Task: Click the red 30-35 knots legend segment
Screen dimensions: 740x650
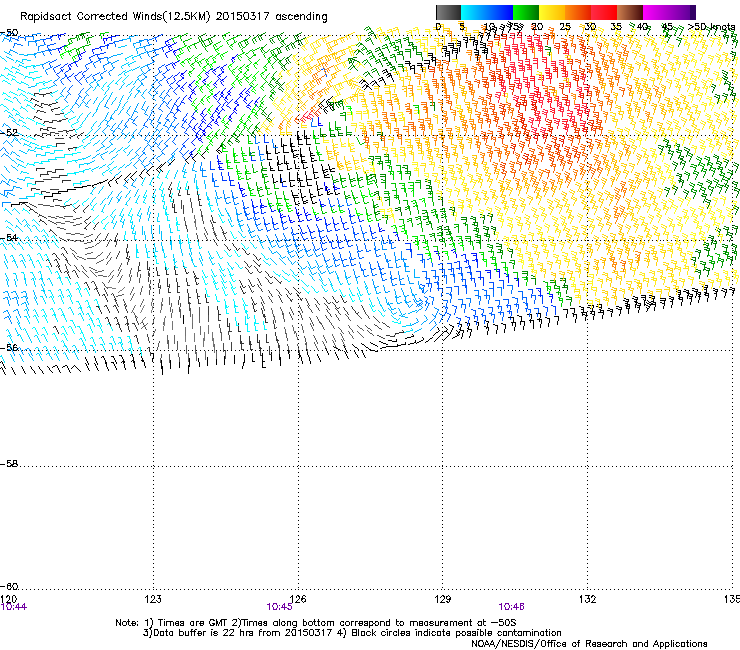Action: coord(604,12)
